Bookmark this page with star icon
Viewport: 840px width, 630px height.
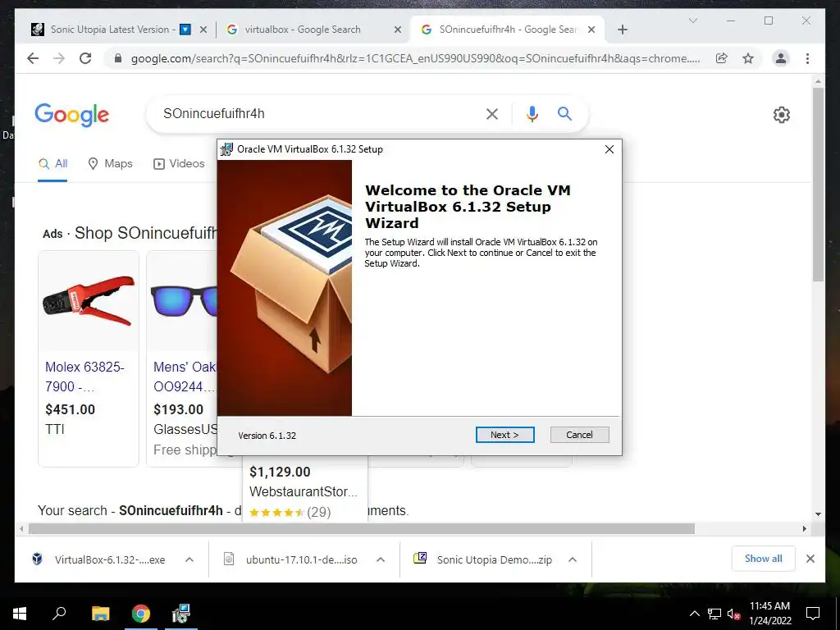tap(748, 58)
